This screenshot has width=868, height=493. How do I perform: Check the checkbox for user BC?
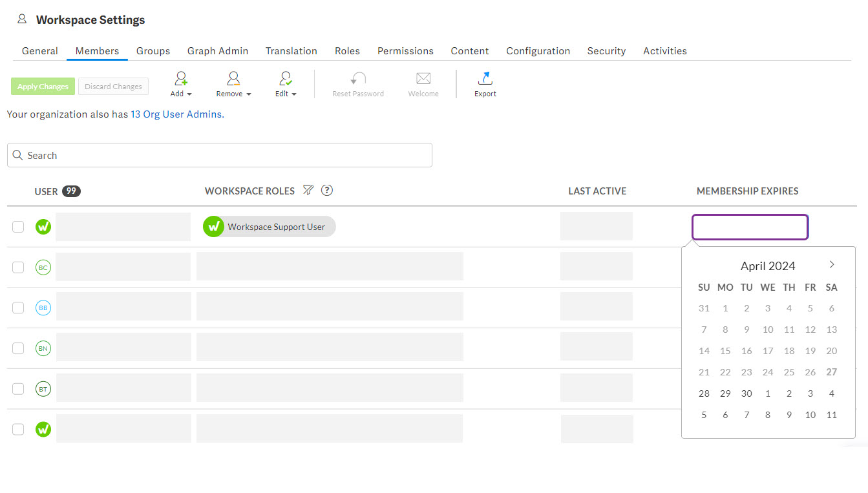click(x=17, y=267)
